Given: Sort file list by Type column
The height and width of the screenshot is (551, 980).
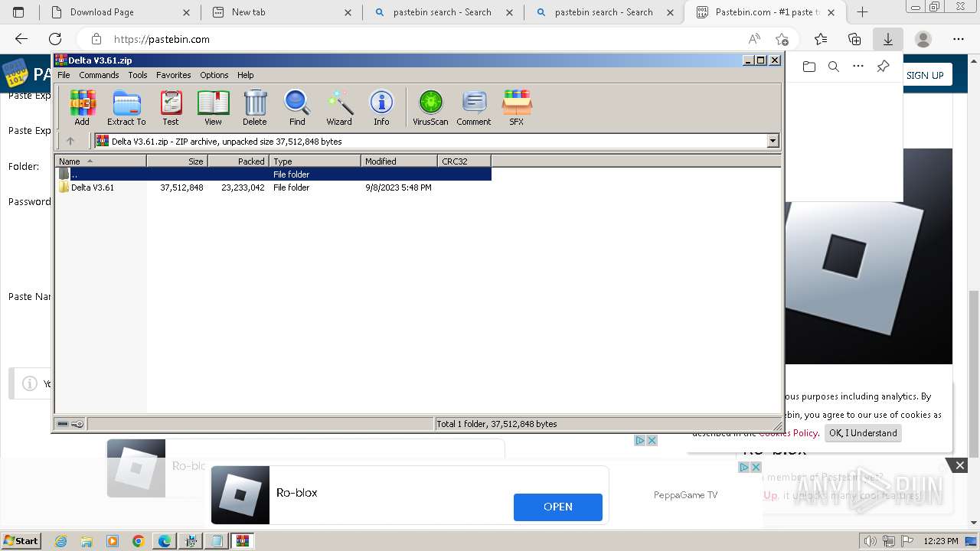Looking at the screenshot, I should [x=315, y=161].
